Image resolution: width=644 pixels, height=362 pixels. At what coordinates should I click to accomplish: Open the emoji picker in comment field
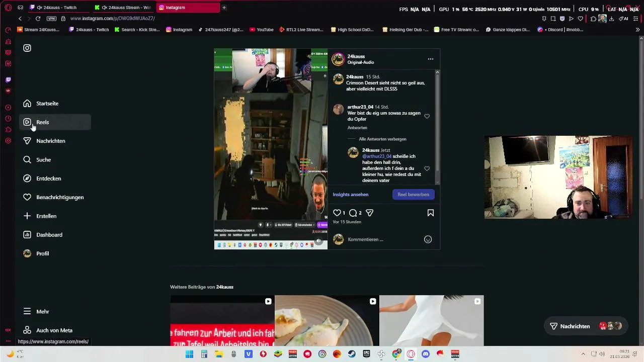pos(428,239)
